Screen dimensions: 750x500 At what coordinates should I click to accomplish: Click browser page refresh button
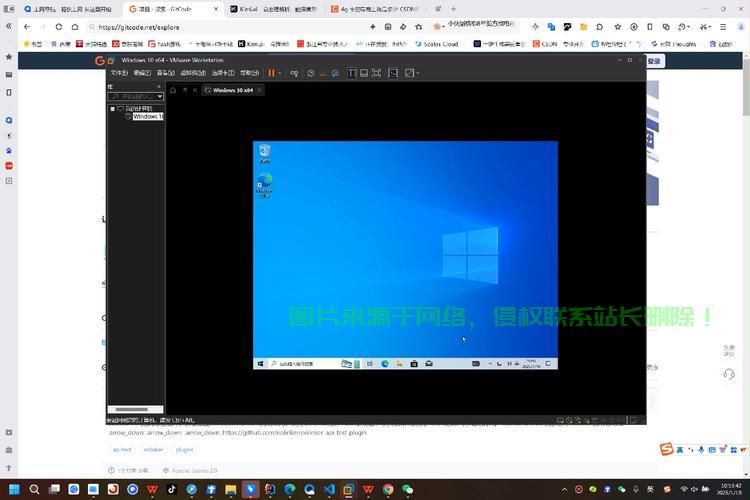tap(74, 27)
